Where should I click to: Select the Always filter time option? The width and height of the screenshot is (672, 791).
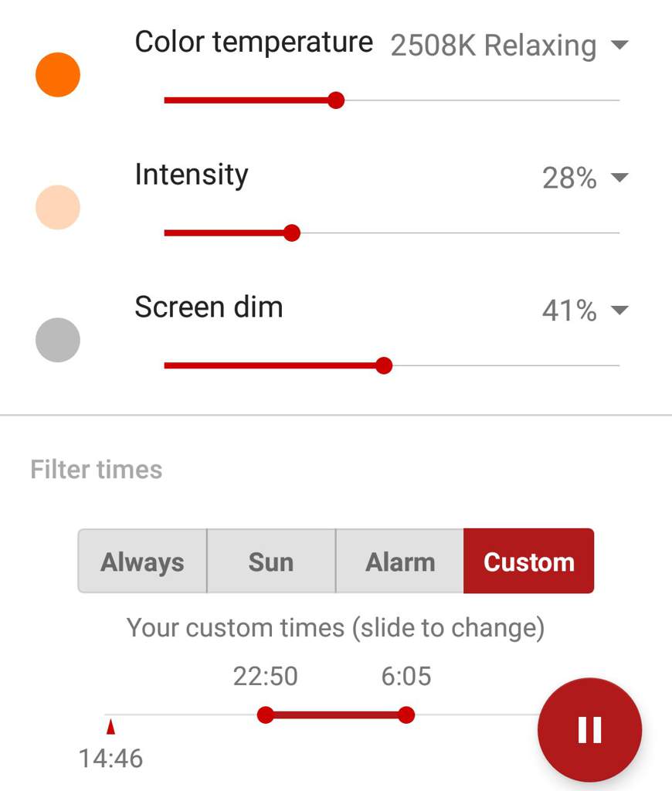point(142,561)
